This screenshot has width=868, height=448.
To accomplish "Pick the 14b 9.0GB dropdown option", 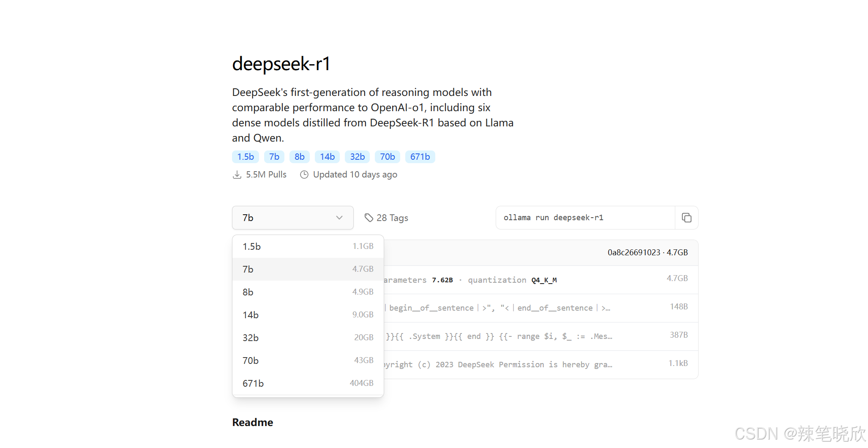I will click(308, 315).
